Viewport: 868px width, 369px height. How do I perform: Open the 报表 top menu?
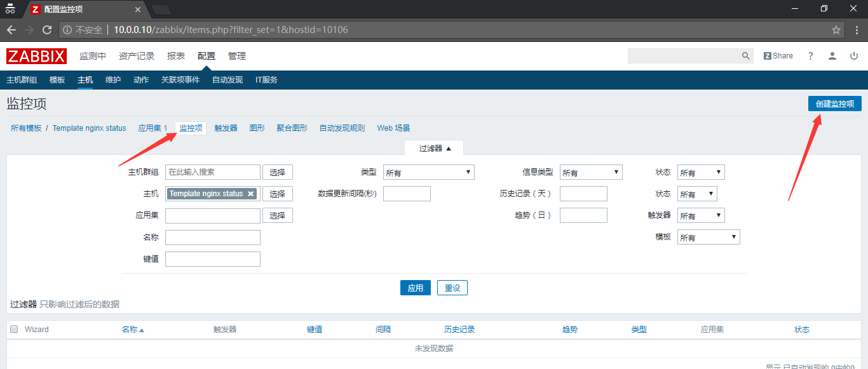point(176,56)
